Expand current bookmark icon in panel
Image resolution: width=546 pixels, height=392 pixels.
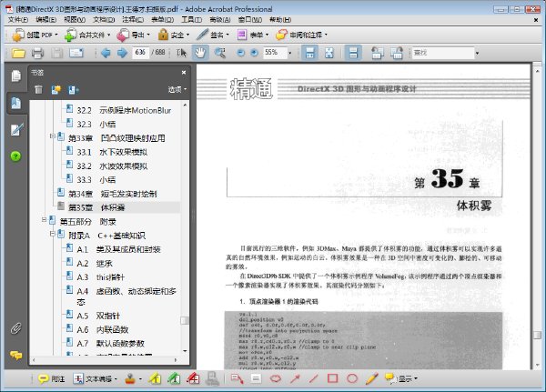tap(73, 90)
